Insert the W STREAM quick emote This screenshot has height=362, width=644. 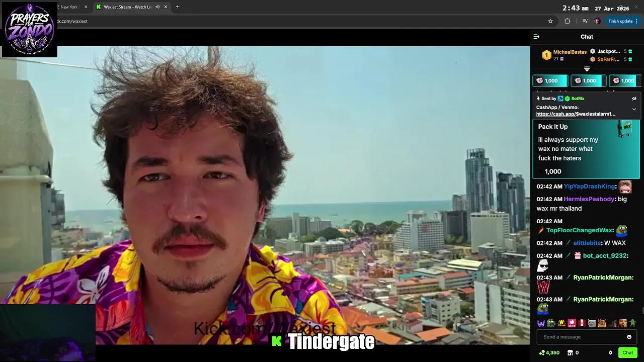tap(561, 323)
